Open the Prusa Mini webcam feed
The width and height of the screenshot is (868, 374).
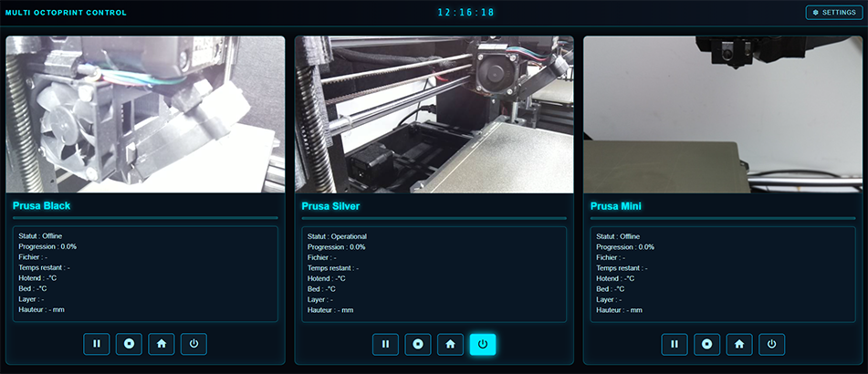pos(723,115)
